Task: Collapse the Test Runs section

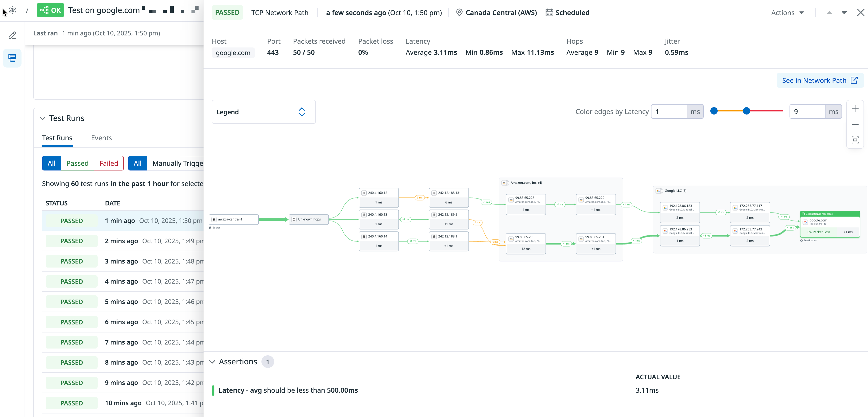Action: click(x=43, y=118)
